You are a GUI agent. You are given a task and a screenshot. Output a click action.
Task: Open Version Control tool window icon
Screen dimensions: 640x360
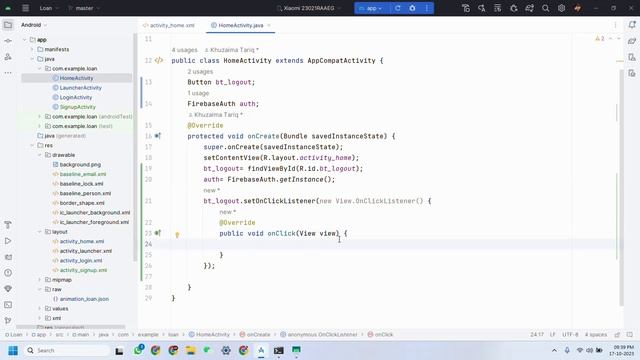click(x=8, y=320)
